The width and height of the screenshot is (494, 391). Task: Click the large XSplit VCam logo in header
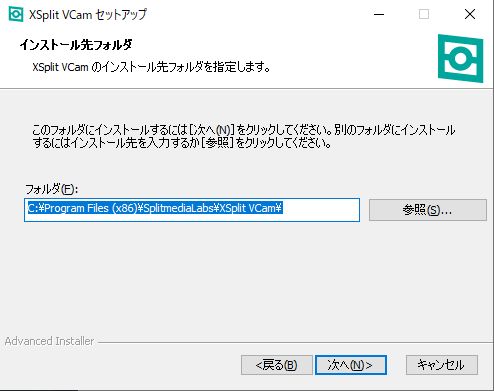[460, 58]
